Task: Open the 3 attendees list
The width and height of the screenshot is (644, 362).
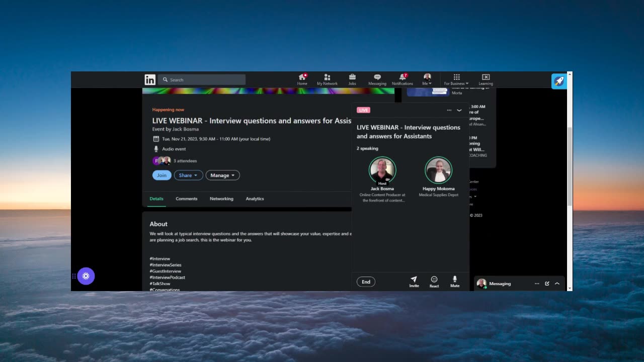Action: [185, 161]
